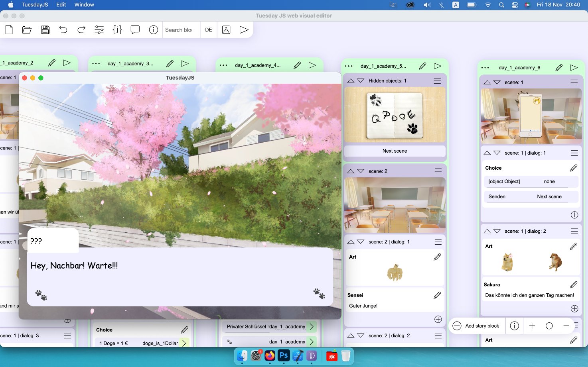Viewport: 588px width, 367px height.
Task: Open scene: 2 | dialog: 1 menu
Action: (x=438, y=242)
